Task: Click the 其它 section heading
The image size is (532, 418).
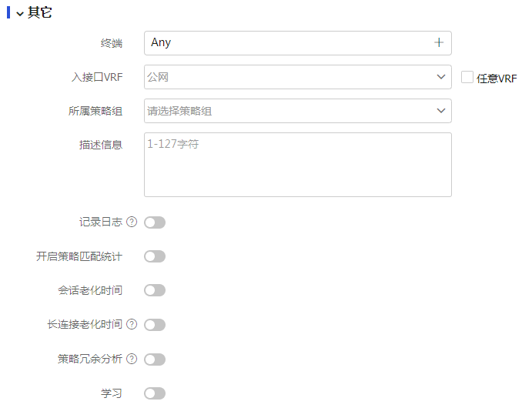Action: pos(40,13)
